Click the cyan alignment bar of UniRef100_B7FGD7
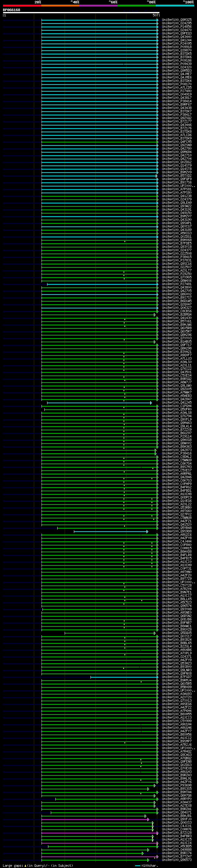Image resolution: width=197 pixels, height=868 pixels. tap(124, 677)
